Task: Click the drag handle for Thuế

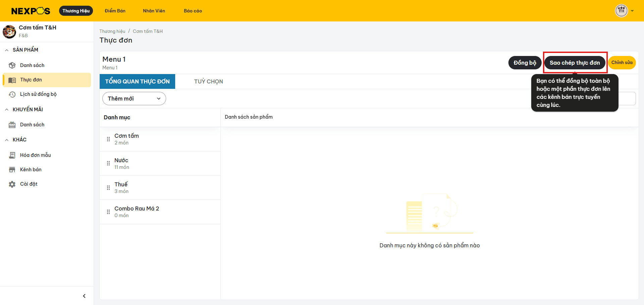Action: click(x=108, y=188)
